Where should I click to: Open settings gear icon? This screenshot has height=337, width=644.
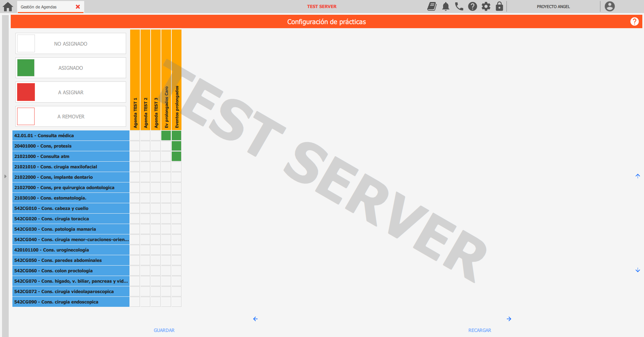click(486, 6)
